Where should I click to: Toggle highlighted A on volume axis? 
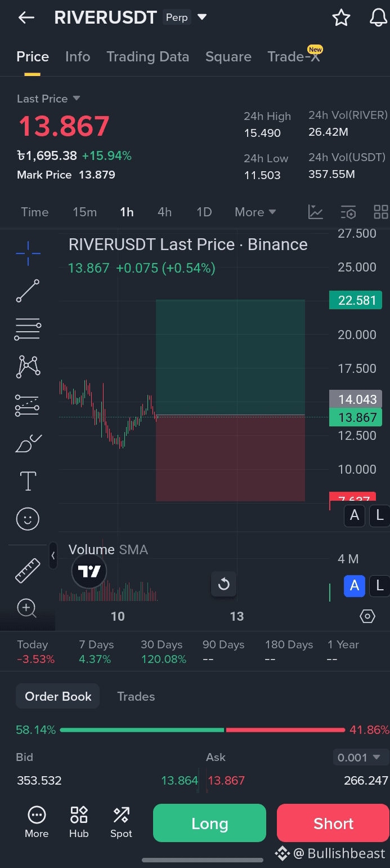coord(355,586)
